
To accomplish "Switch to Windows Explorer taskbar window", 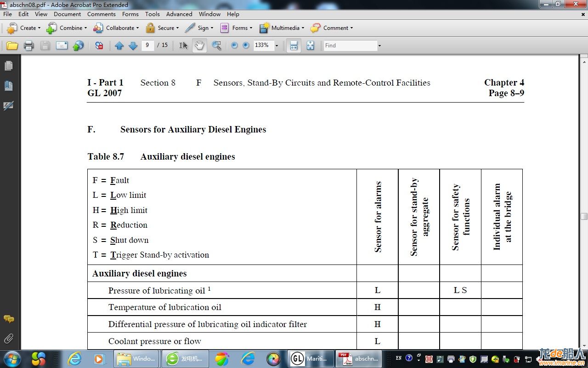I will click(x=137, y=359).
